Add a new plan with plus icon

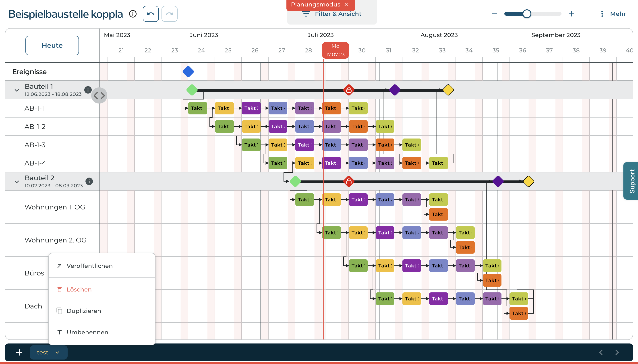tap(19, 352)
